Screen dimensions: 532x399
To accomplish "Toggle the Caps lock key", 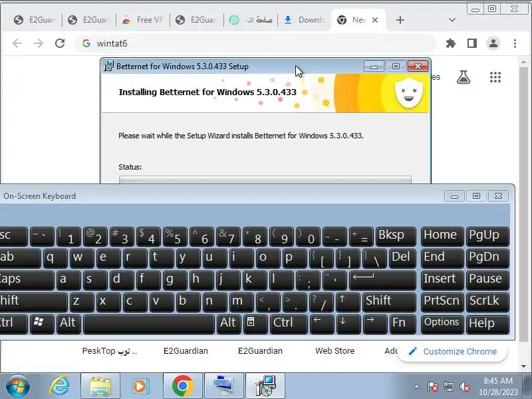I will (x=27, y=280).
